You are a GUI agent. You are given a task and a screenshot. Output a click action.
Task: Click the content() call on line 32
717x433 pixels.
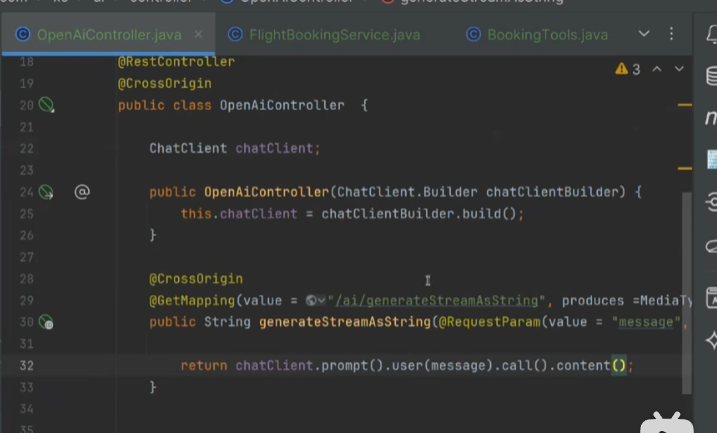591,366
